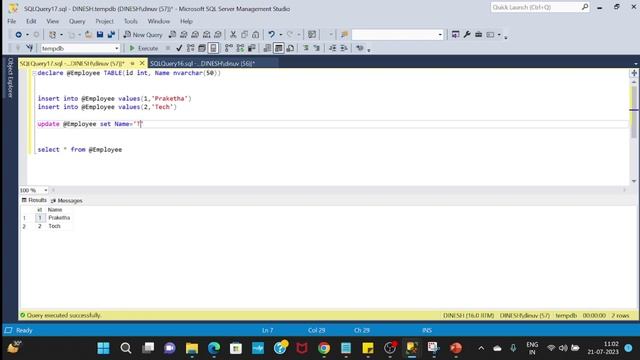
Task: Click the editor vertical scrollbar thumb
Action: point(633,112)
